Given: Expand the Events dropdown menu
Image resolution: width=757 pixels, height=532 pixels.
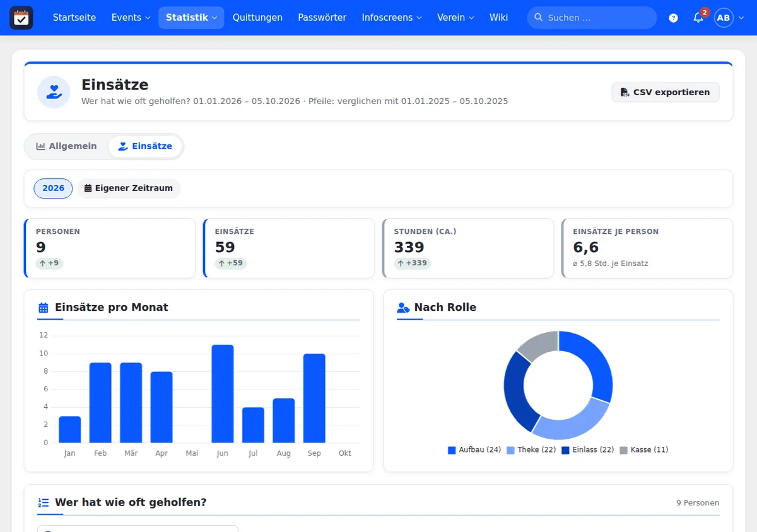Looking at the screenshot, I should 131,18.
